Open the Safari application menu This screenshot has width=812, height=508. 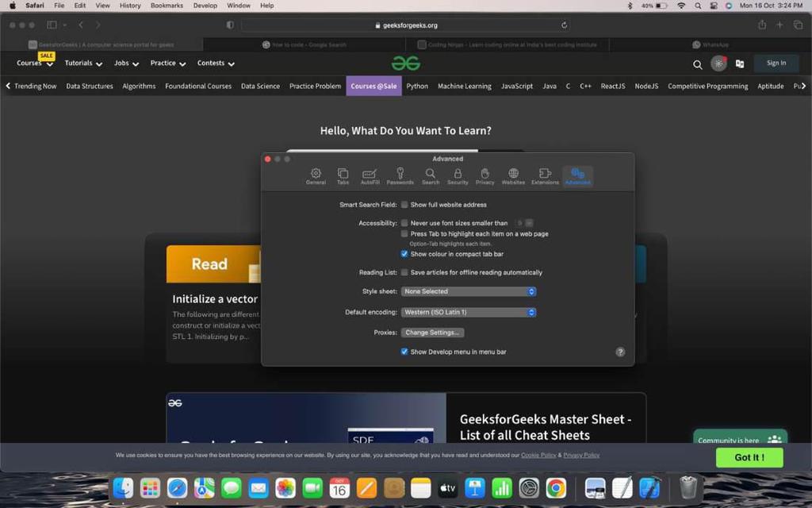(x=35, y=6)
